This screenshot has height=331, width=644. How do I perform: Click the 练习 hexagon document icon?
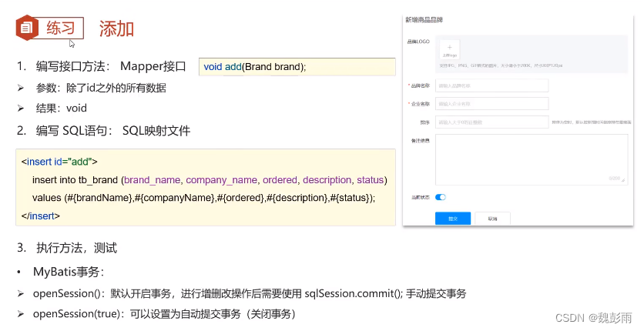pyautogui.click(x=27, y=28)
